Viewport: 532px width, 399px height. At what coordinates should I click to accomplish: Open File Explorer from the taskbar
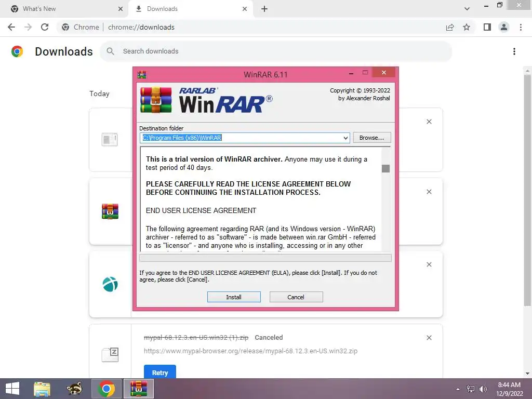click(42, 389)
